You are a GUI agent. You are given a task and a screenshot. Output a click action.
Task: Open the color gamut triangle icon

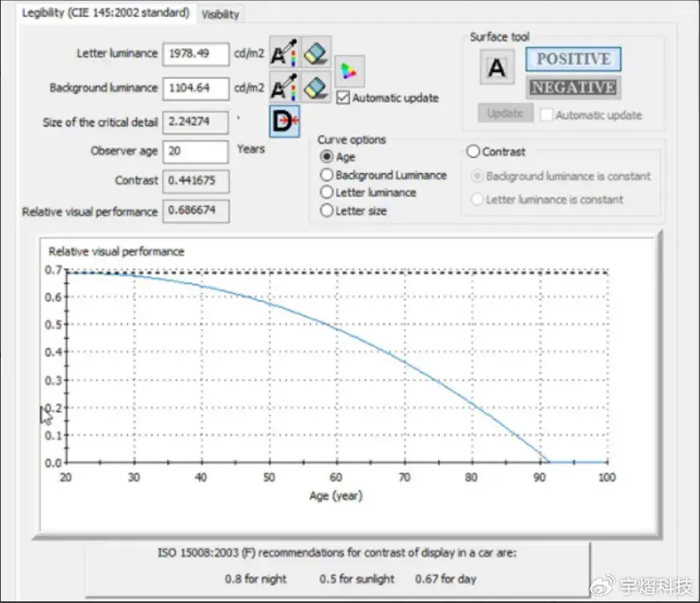349,71
